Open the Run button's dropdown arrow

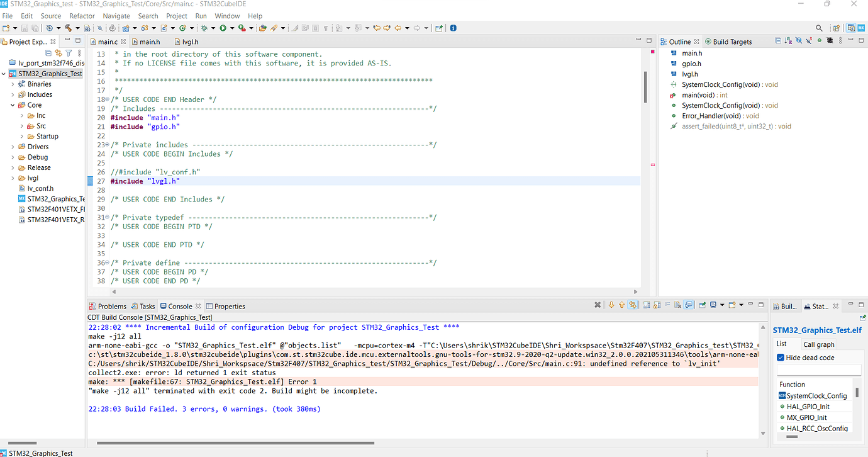233,28
